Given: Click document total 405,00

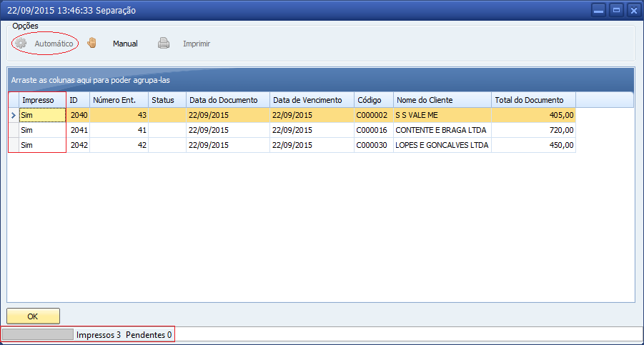Looking at the screenshot, I should pyautogui.click(x=533, y=115).
